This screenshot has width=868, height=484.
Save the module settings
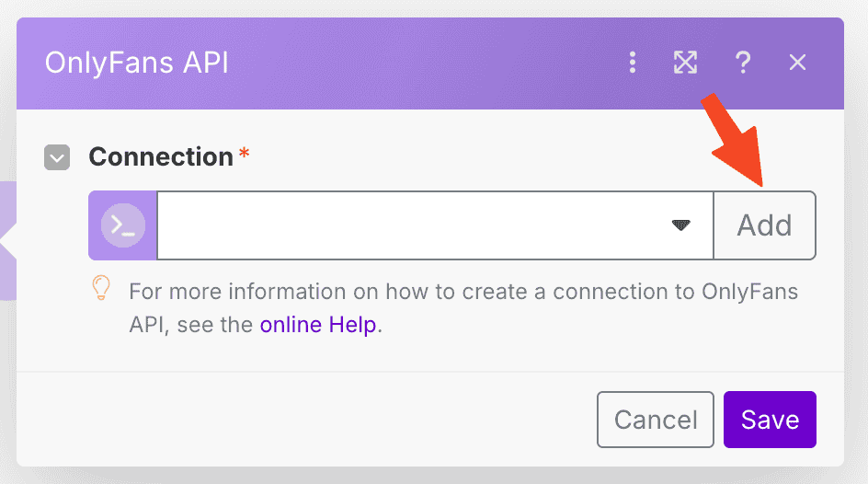click(770, 420)
